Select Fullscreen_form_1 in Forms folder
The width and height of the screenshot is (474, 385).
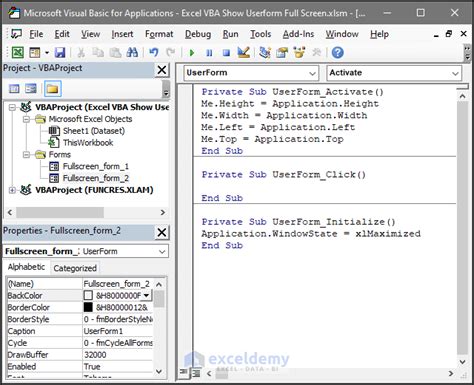click(x=96, y=166)
